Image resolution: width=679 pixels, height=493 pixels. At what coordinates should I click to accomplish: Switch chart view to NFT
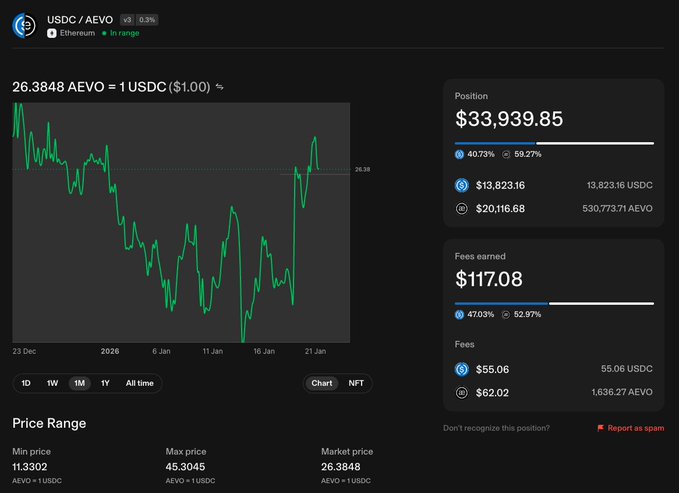(356, 383)
